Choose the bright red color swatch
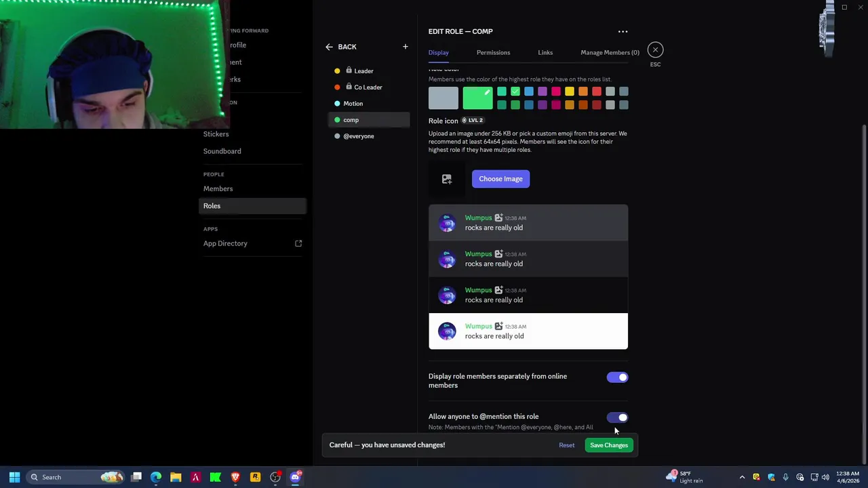 [597, 91]
